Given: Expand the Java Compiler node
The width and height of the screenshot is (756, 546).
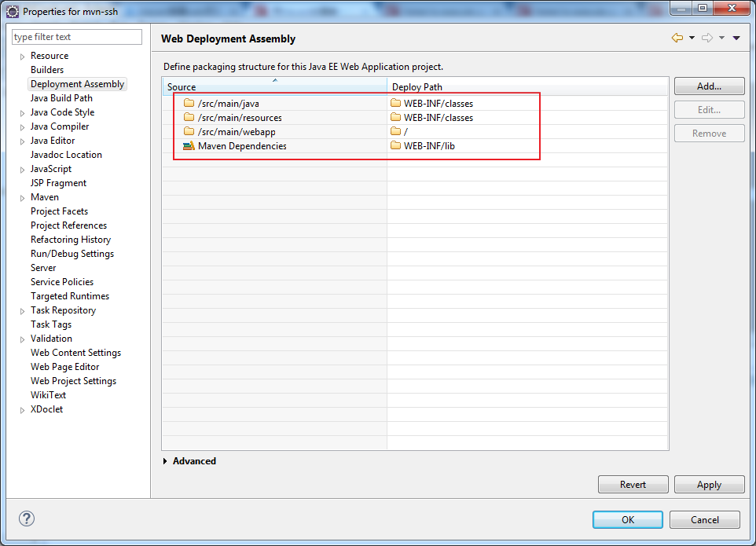Looking at the screenshot, I should [22, 127].
